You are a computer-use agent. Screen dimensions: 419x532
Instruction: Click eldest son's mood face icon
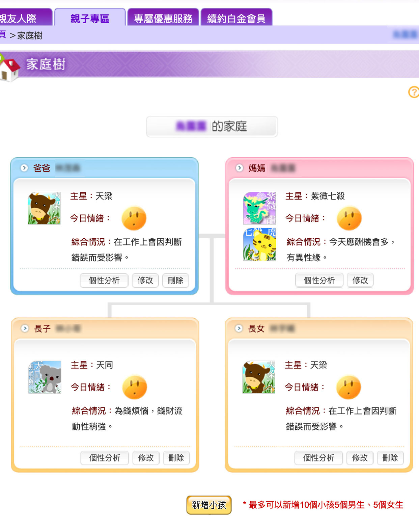tap(135, 387)
